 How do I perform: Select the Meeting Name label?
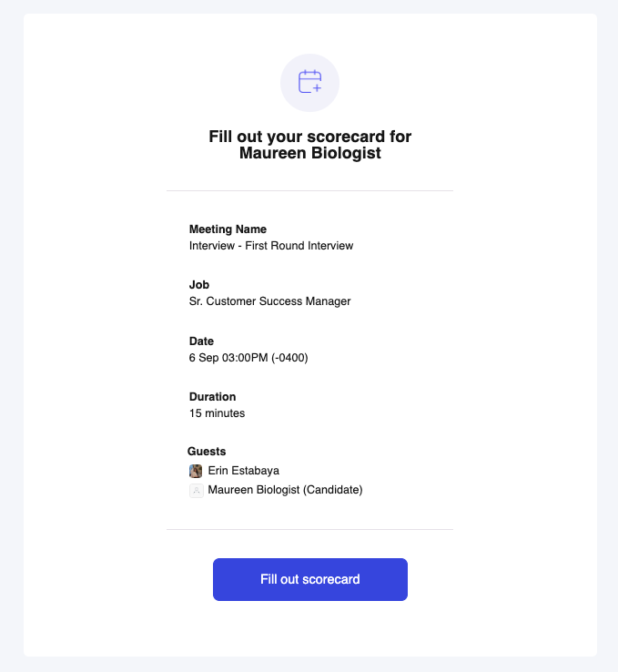pyautogui.click(x=228, y=229)
